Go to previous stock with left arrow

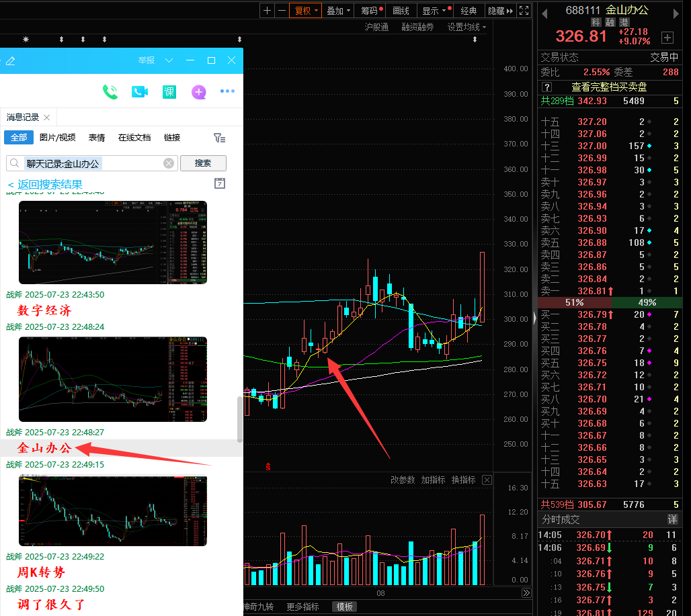[544, 14]
